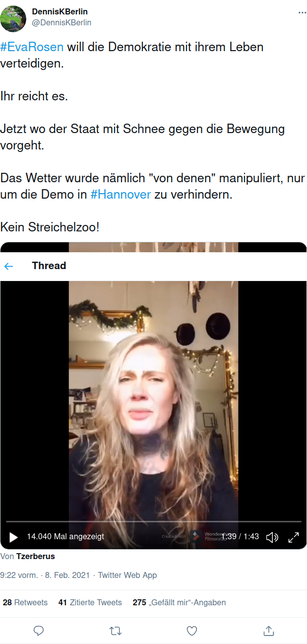Screen dimensions: 307x644
Task: Open the #Hannover hashtag link
Action: tap(121, 195)
